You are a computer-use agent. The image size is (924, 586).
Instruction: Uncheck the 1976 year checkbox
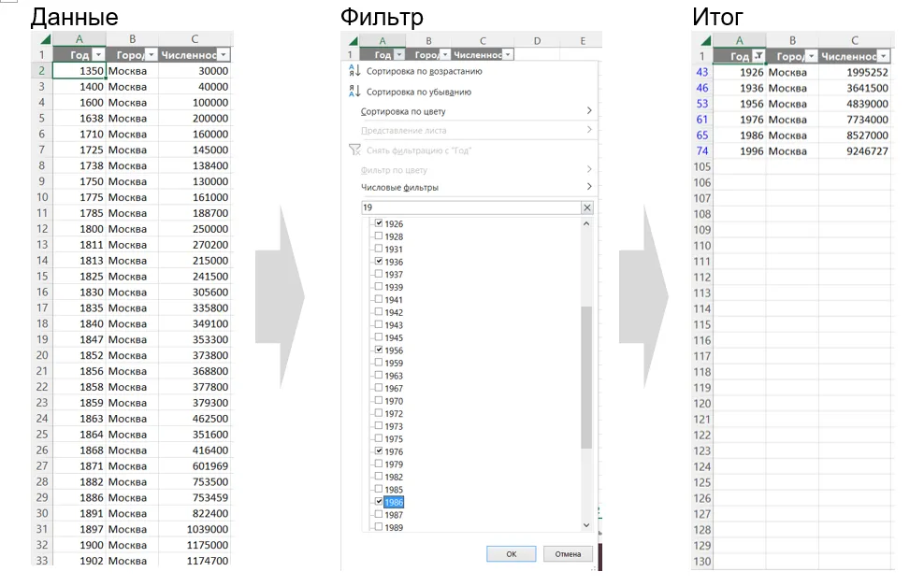click(379, 451)
